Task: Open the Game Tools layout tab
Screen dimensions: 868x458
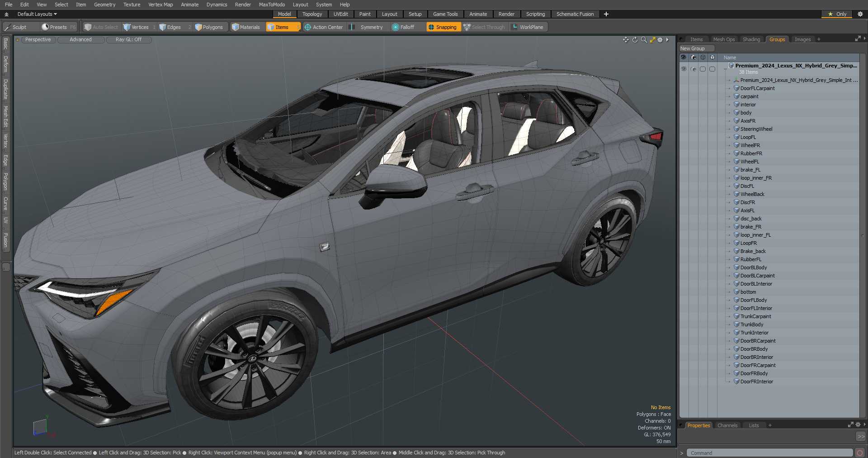Action: (x=445, y=14)
